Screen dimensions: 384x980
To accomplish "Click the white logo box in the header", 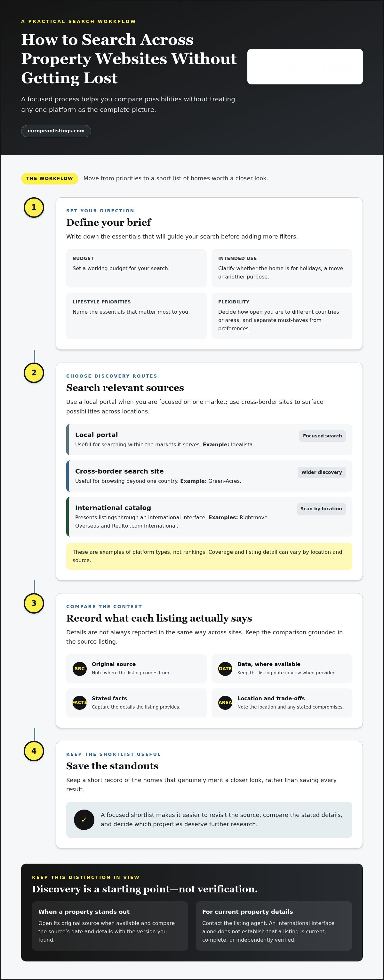I will (305, 67).
